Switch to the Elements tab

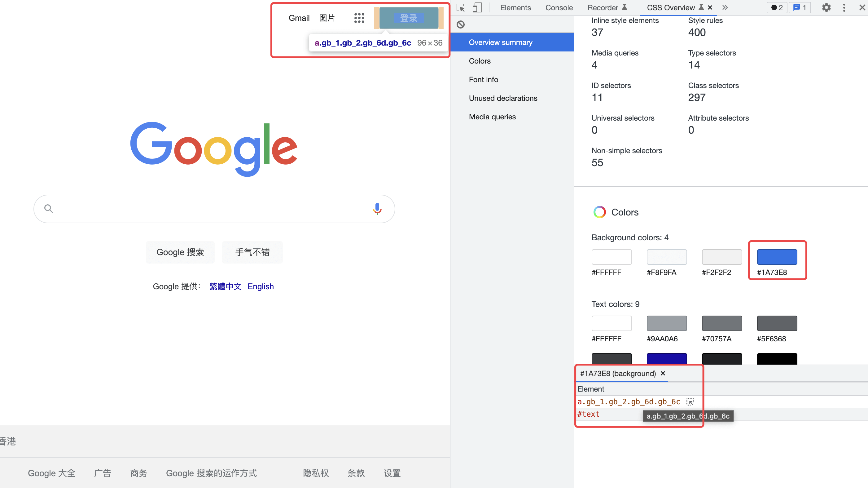point(515,7)
